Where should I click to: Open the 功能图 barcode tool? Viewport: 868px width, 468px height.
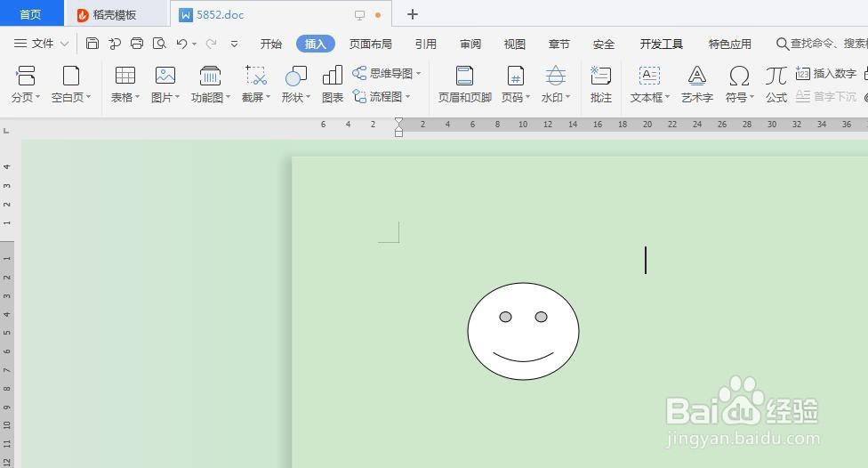(x=211, y=84)
